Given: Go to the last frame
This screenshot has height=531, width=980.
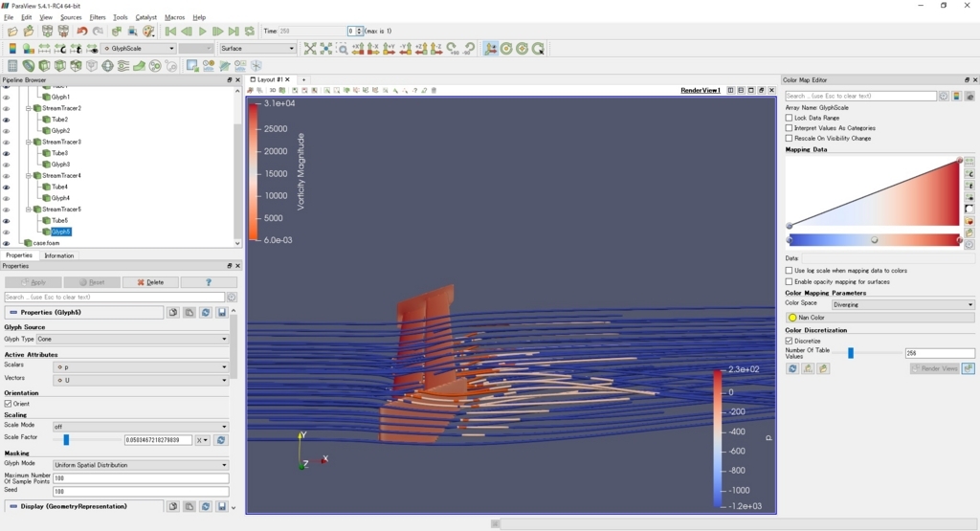Looking at the screenshot, I should (x=234, y=32).
